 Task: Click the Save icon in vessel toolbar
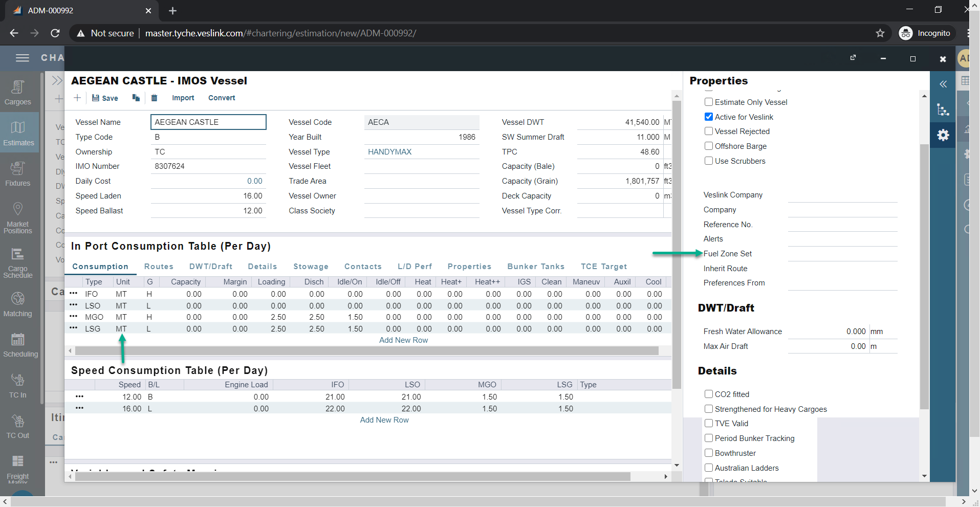(x=104, y=98)
